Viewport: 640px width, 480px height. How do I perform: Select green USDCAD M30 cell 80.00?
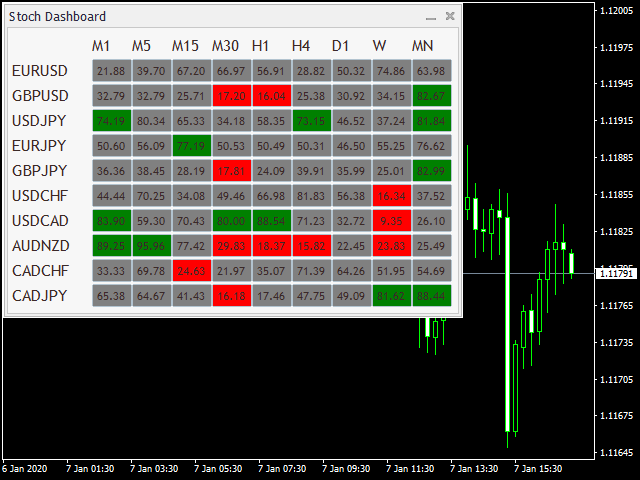pos(231,221)
